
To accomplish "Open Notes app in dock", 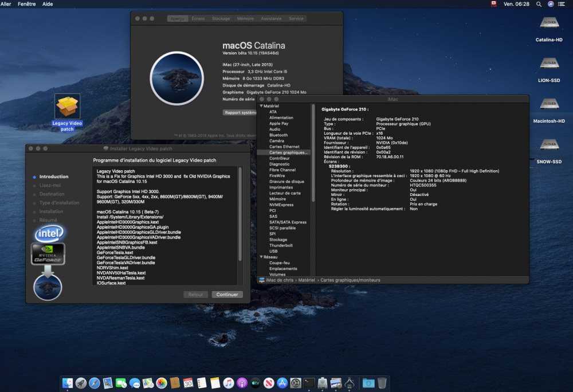I will point(215,383).
